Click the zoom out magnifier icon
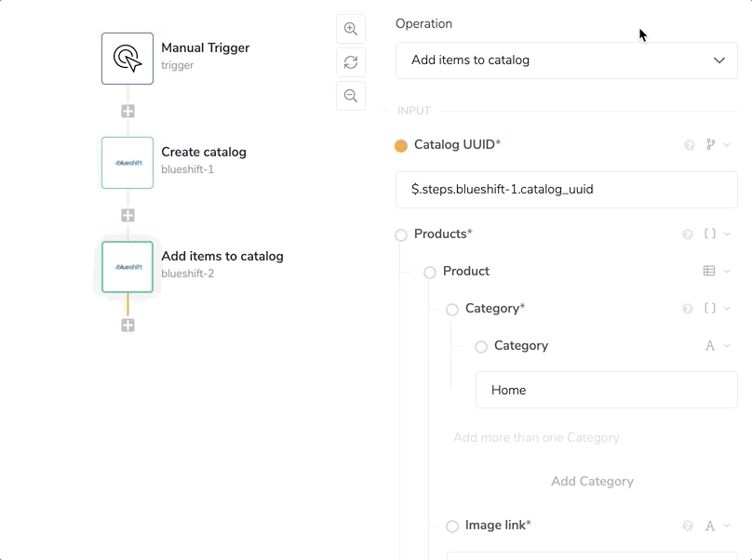752x560 pixels. tap(351, 96)
